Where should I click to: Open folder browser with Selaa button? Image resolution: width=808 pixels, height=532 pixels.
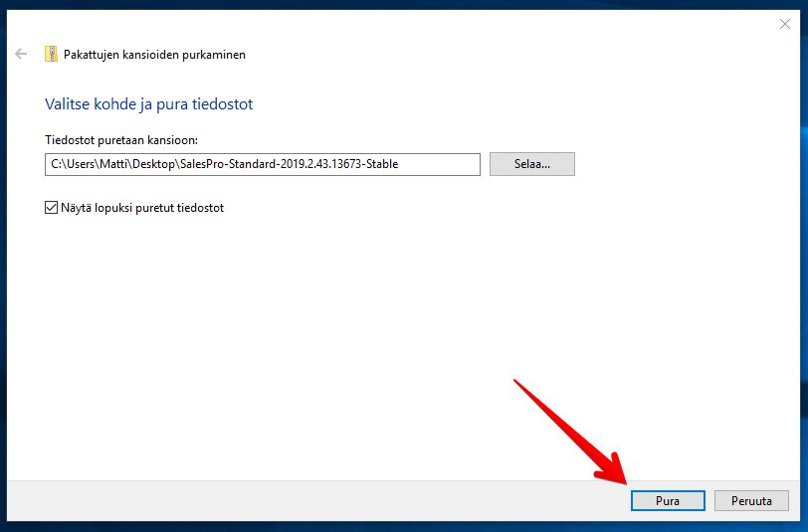pos(531,164)
